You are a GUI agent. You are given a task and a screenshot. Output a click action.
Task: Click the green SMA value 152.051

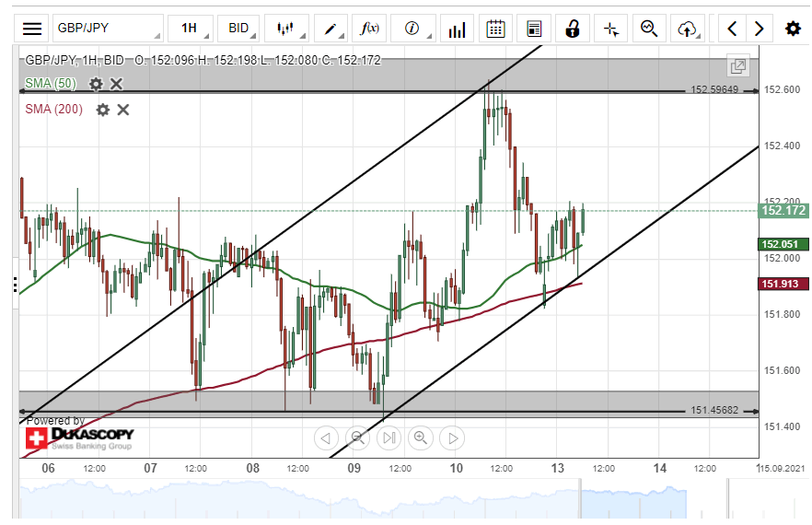click(783, 244)
